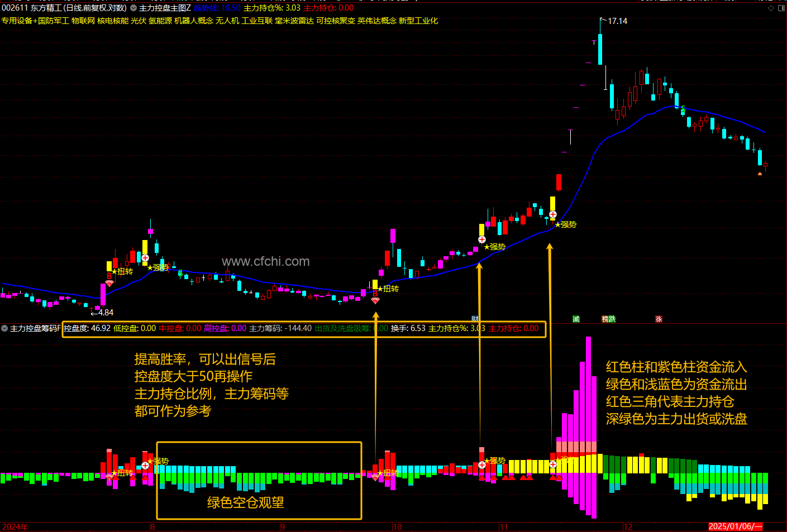Open the 光伏 concept tag
Screen dimensions: 787x532
point(139,21)
